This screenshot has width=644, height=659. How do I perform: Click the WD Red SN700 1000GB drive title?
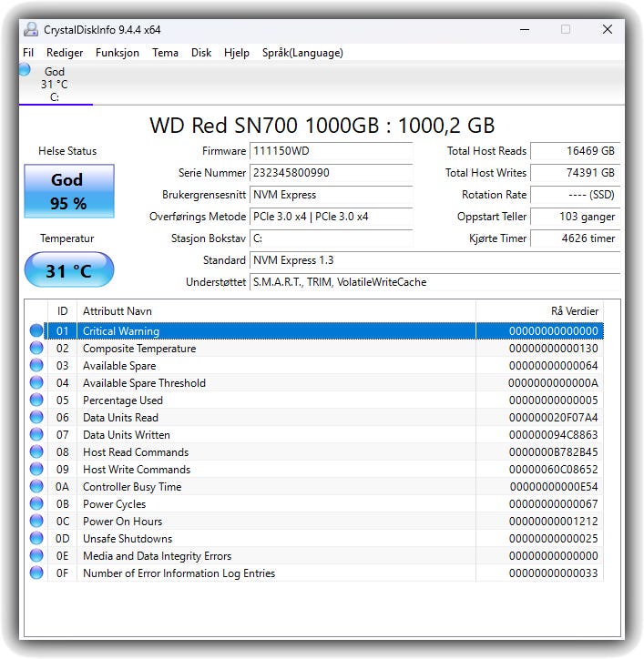click(x=322, y=126)
